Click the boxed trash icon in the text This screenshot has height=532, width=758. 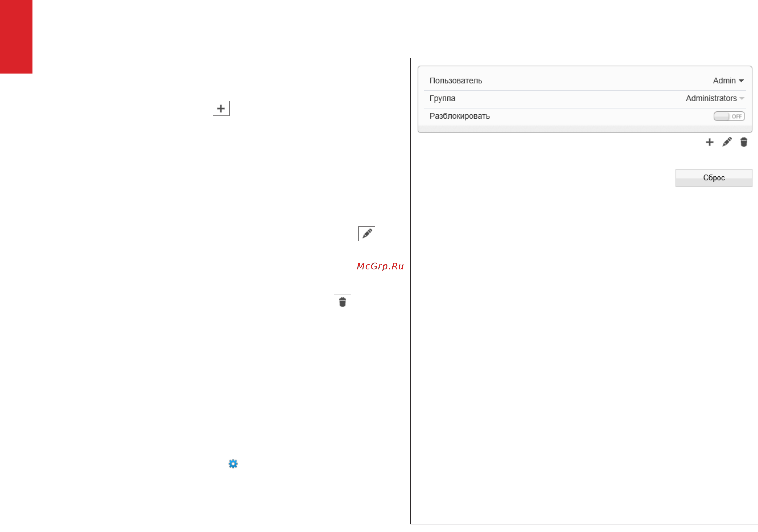(x=342, y=302)
